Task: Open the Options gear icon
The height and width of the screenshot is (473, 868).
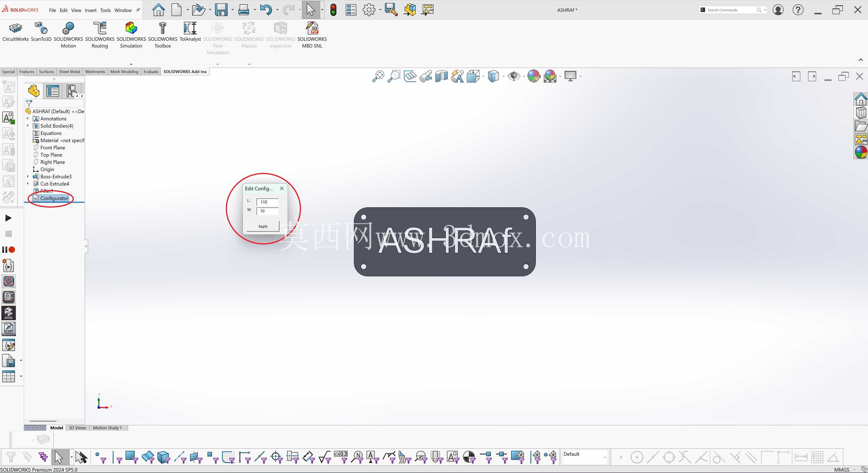Action: coord(369,10)
